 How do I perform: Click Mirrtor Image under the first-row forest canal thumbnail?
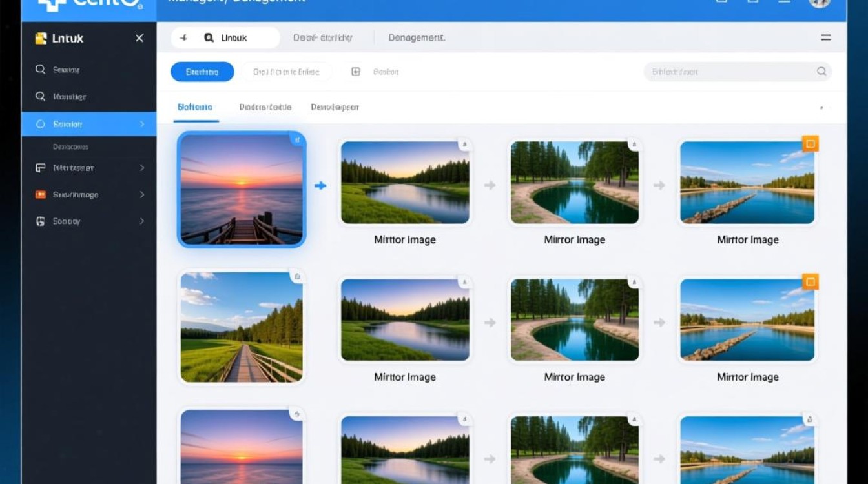pyautogui.click(x=575, y=239)
